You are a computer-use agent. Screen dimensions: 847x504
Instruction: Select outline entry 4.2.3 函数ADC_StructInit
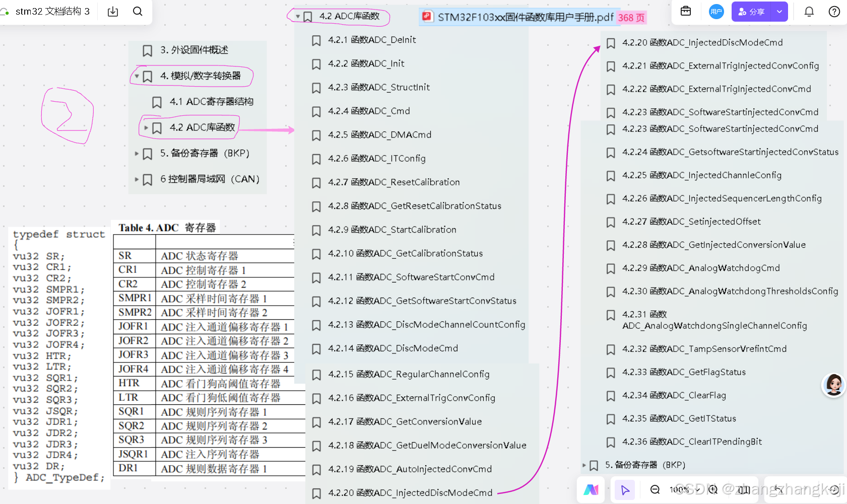click(378, 87)
